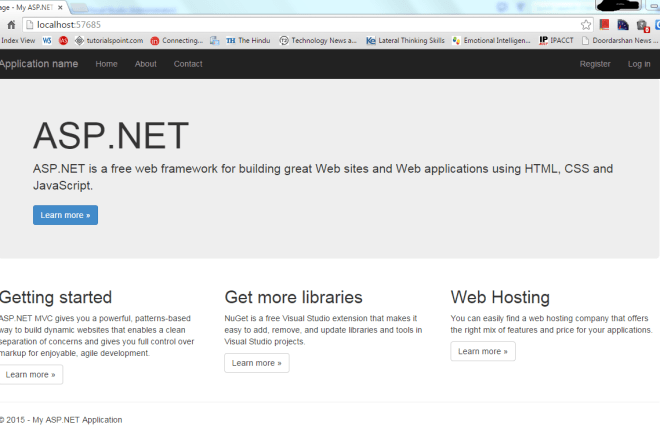Viewport: 660px width, 440px height.
Task: Open the Connecting... bookmark
Action: pyautogui.click(x=177, y=40)
